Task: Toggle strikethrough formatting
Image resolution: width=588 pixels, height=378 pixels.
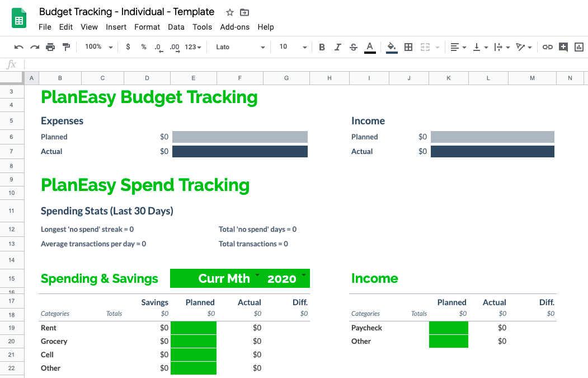Action: (x=353, y=47)
